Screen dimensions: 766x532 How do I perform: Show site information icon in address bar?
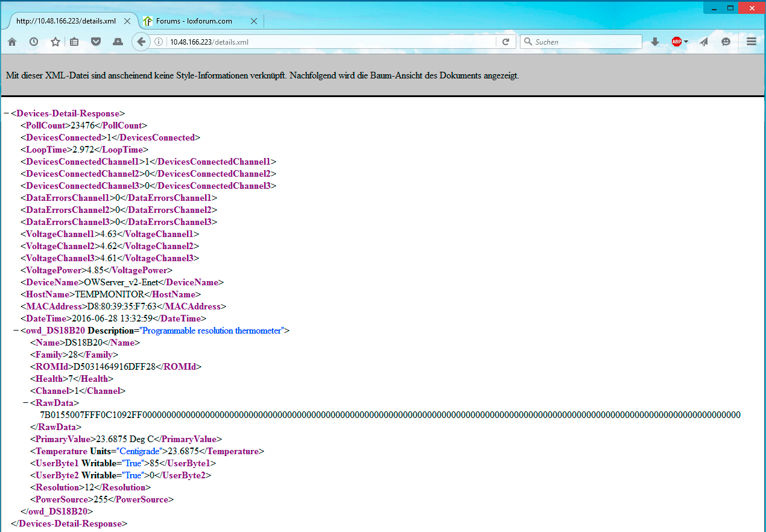coord(159,42)
